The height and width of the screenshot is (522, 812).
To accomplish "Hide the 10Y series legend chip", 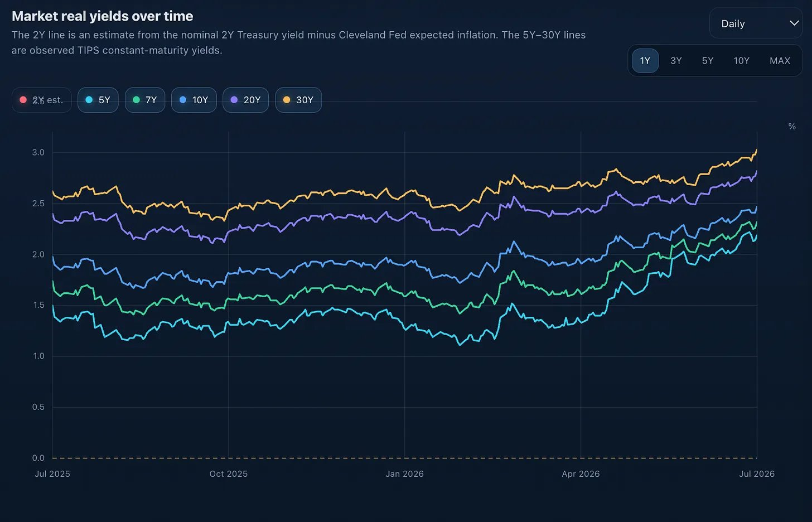I will point(194,100).
